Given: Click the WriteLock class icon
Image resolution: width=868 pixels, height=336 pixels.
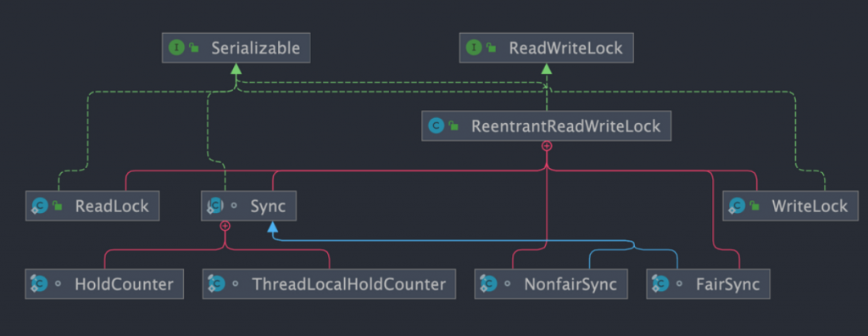Looking at the screenshot, I should [737, 206].
